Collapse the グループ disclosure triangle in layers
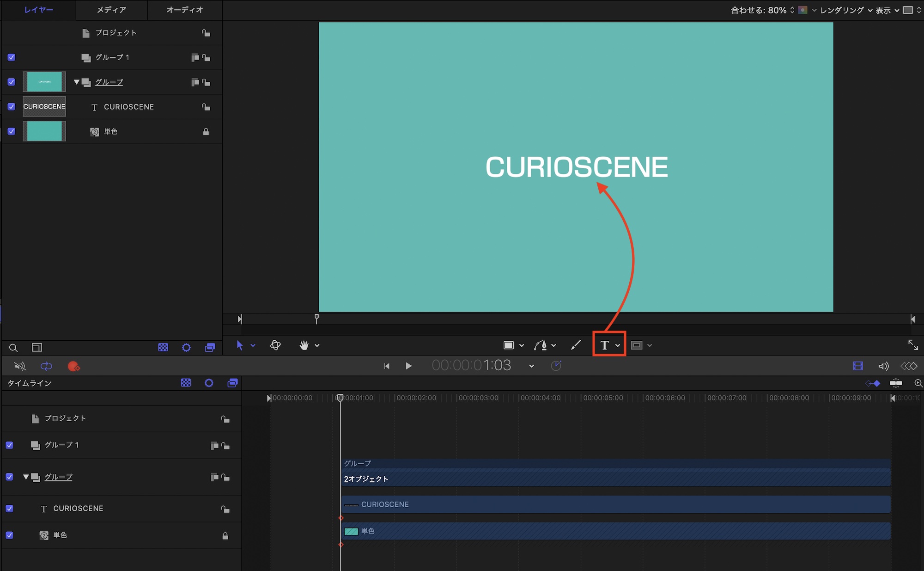 [77, 82]
